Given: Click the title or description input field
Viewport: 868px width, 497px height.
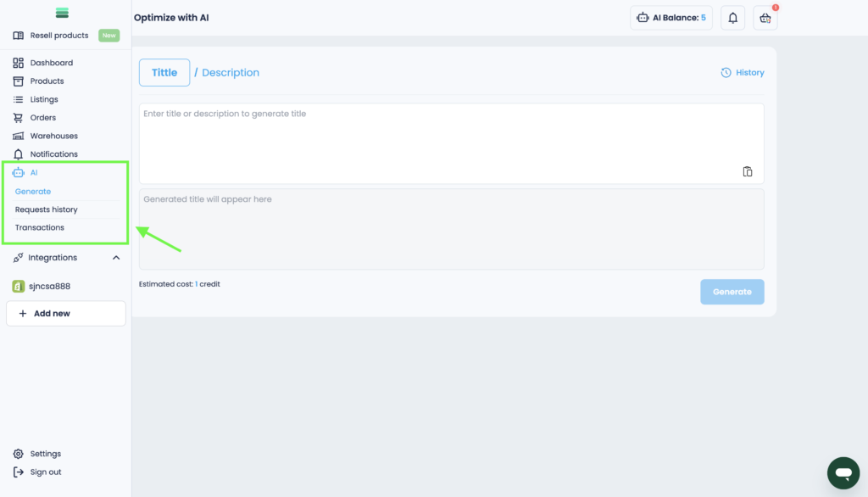Looking at the screenshot, I should [x=441, y=136].
